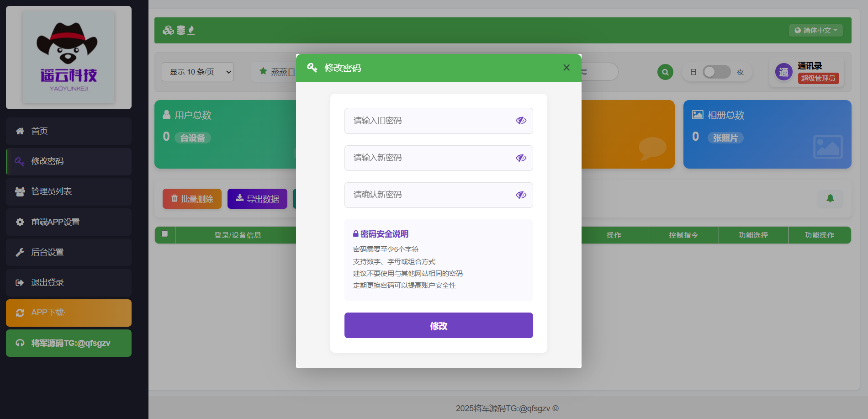Show the old password field text
This screenshot has height=419, width=868.
(521, 121)
